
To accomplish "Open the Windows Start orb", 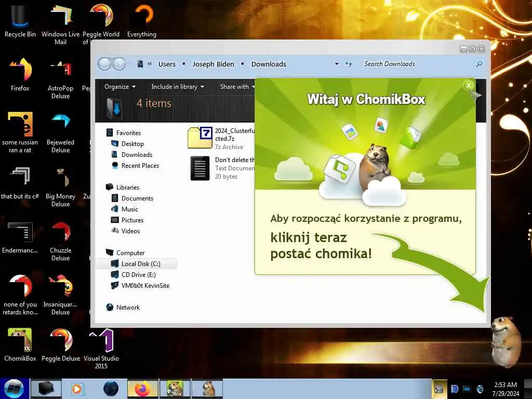I will click(x=14, y=389).
